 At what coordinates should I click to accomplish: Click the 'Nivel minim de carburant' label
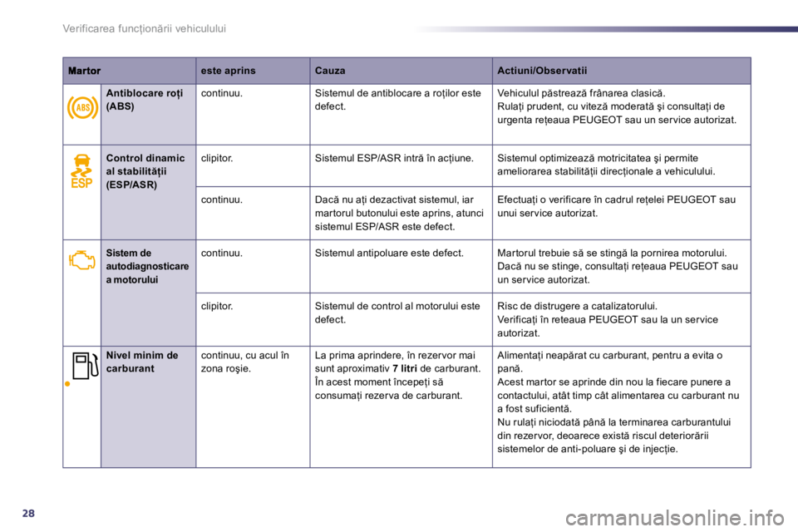coord(142,362)
